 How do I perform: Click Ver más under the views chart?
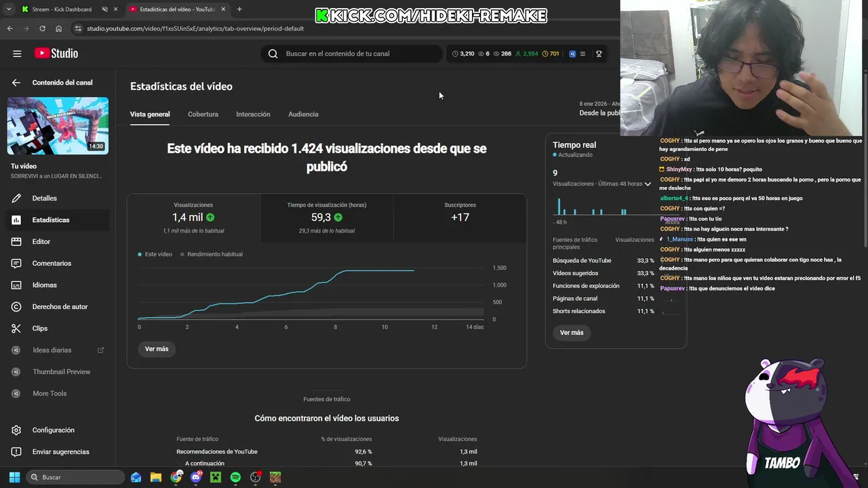point(157,349)
